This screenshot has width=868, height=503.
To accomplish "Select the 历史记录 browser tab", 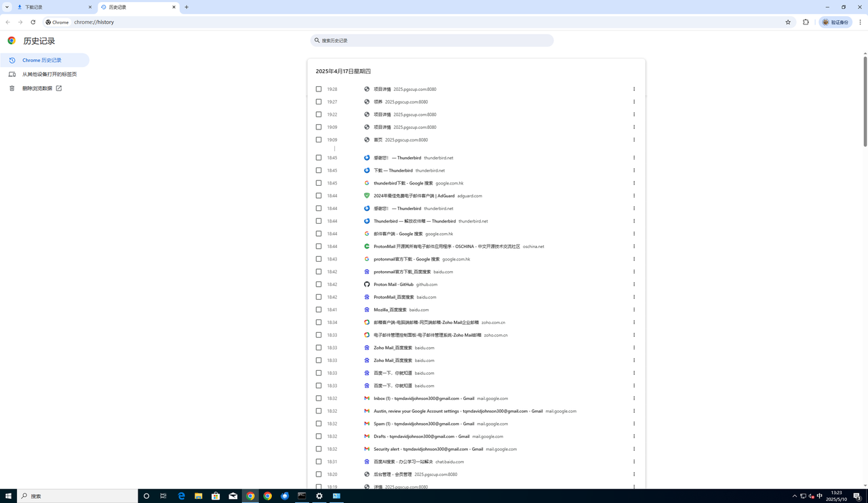I will [x=138, y=7].
